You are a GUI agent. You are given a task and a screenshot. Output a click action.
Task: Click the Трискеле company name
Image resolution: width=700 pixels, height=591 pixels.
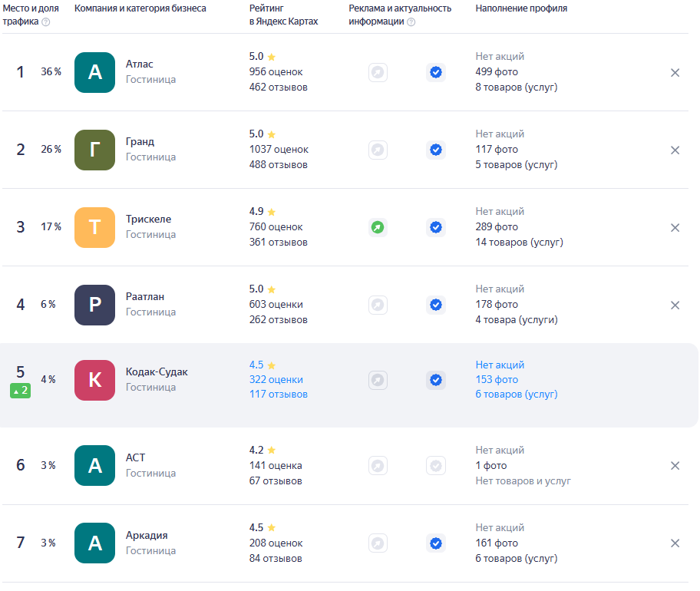[x=148, y=220]
